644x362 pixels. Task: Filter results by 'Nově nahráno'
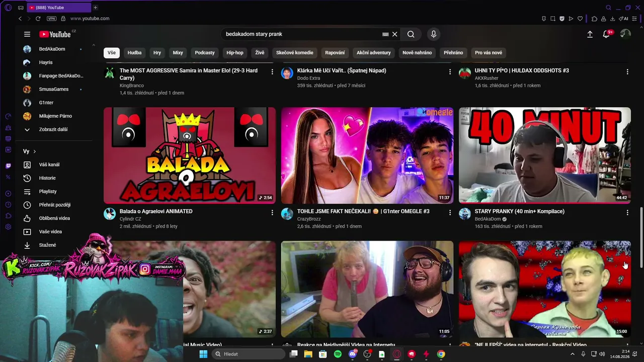(x=417, y=53)
